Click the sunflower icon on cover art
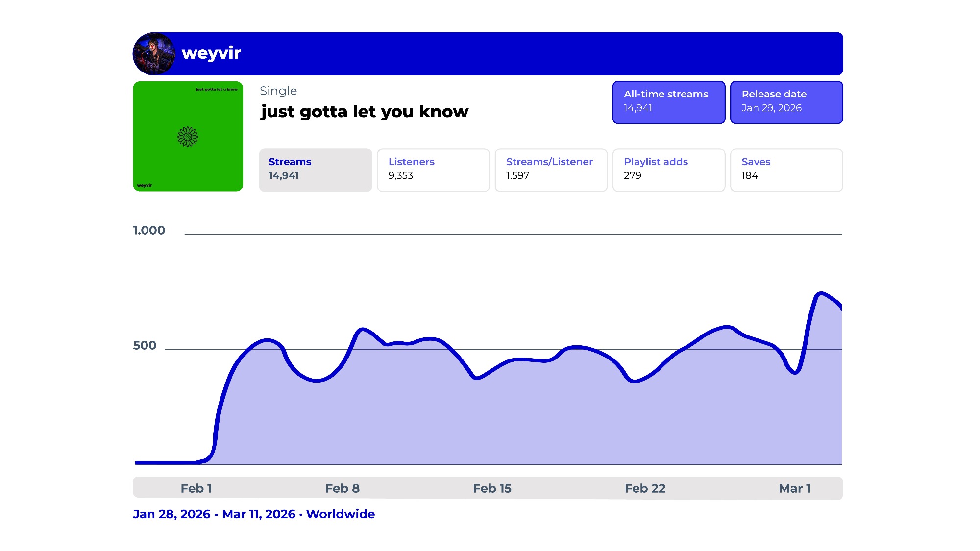Screen dimensions: 980x551 [x=188, y=137]
